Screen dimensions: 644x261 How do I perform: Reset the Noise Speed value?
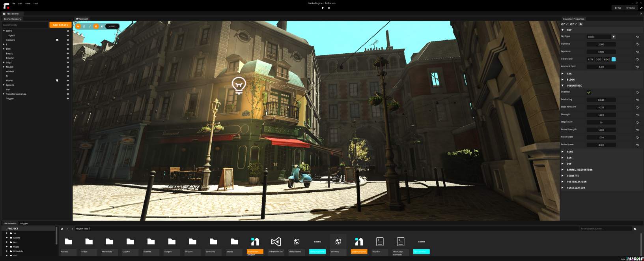pyautogui.click(x=637, y=145)
